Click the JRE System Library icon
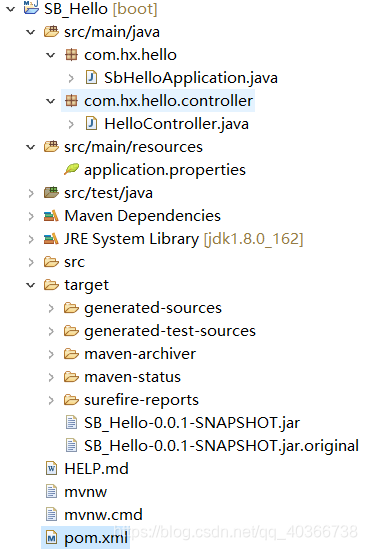367x550 pixels. coord(51,239)
